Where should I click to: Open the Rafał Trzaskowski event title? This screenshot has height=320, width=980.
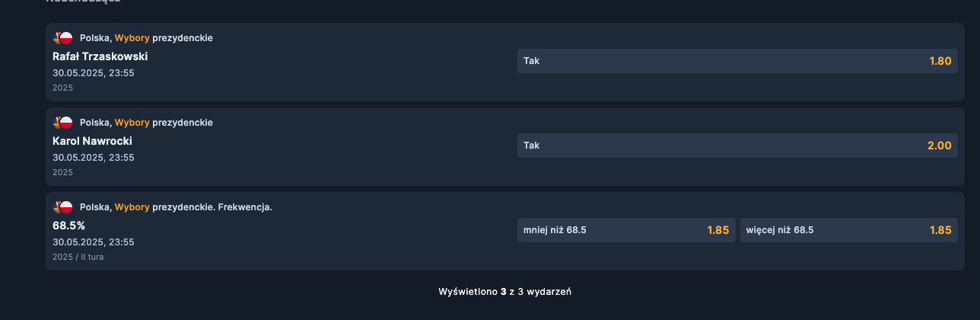pyautogui.click(x=100, y=56)
